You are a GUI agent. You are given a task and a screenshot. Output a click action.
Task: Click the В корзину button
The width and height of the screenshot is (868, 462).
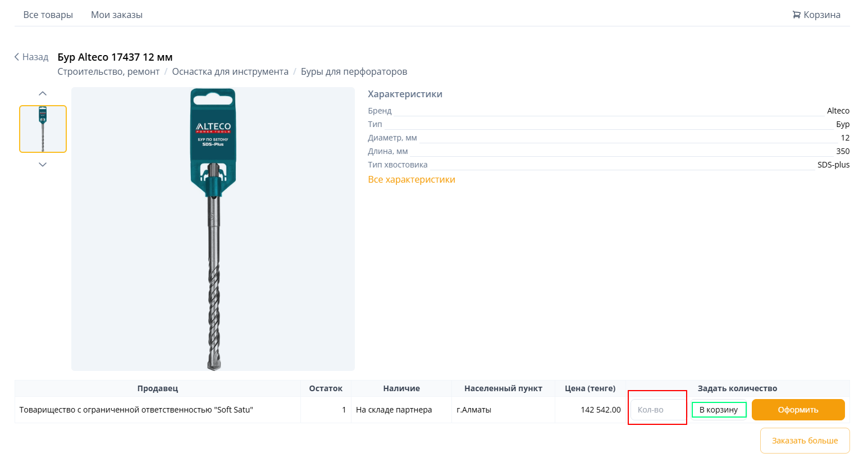[x=719, y=410]
